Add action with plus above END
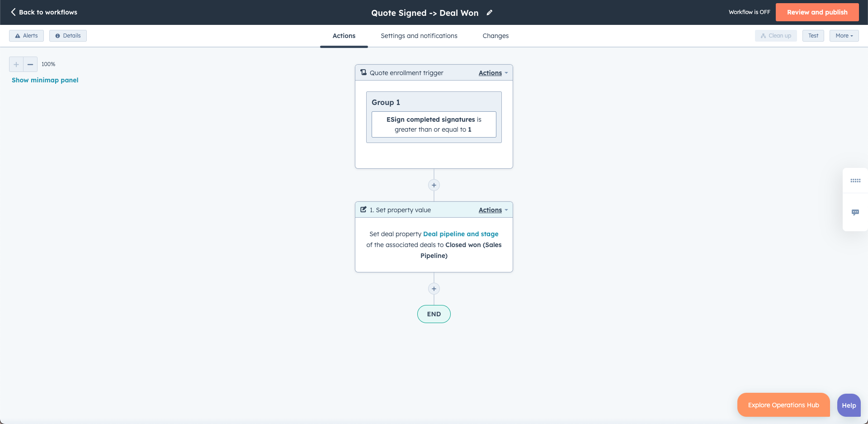Screen dimensions: 868x424 [434, 289]
